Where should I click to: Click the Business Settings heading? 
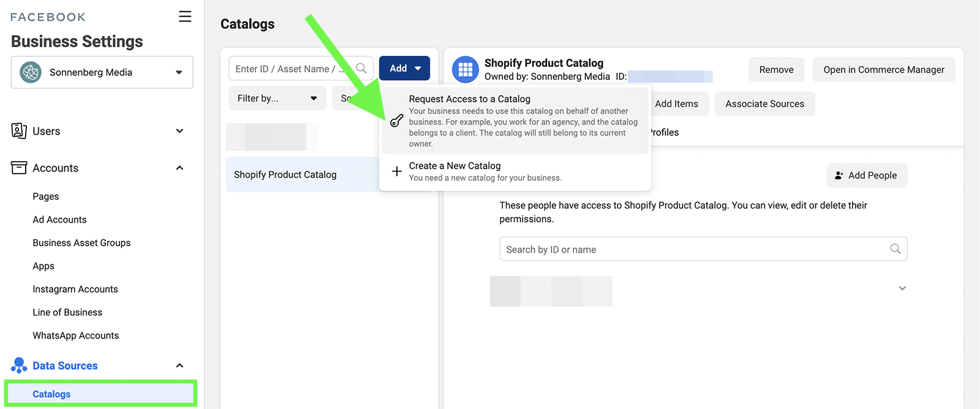[77, 42]
